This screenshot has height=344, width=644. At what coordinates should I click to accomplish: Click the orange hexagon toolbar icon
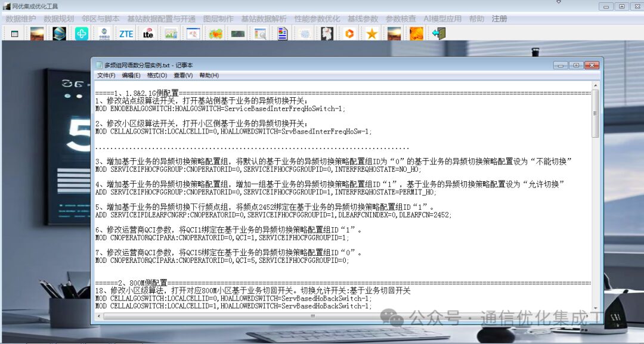click(349, 33)
